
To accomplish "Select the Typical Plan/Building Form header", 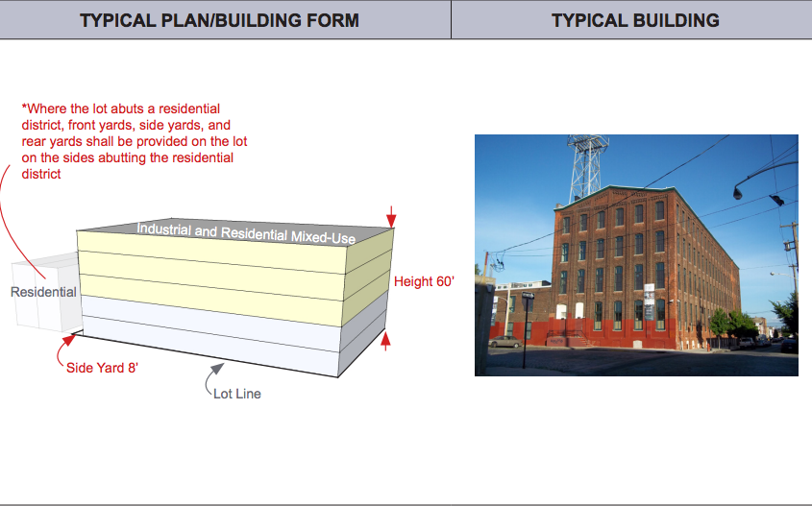I will coord(219,20).
